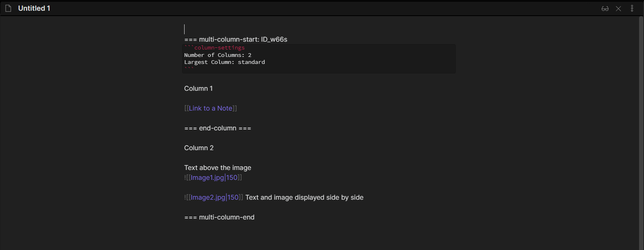Place cursor in Column 2 text
This screenshot has height=250, width=644.
click(x=199, y=148)
